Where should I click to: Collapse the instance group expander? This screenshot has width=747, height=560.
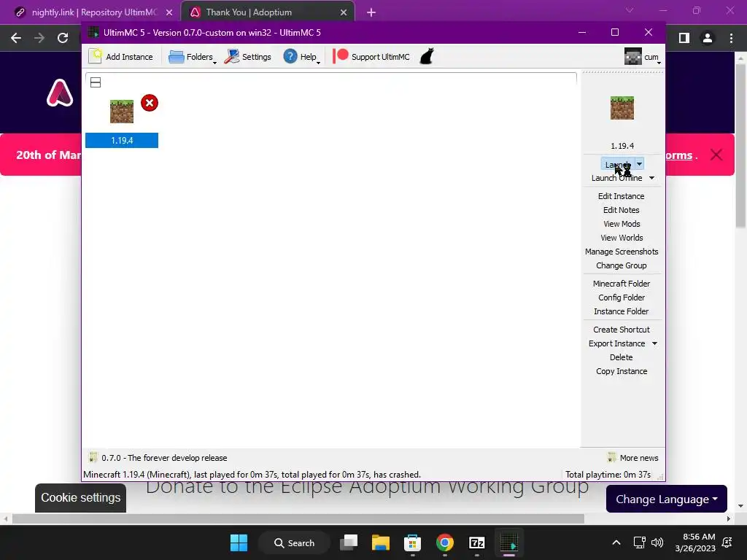[96, 82]
